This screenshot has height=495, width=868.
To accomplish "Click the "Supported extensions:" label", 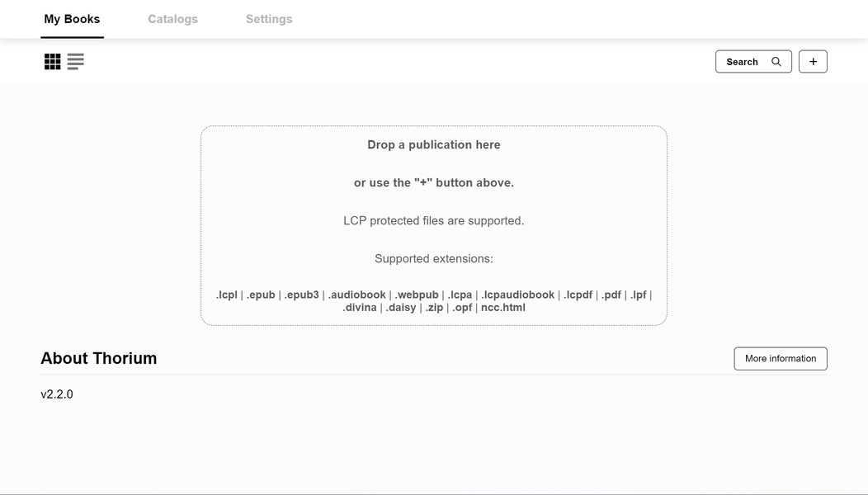I will point(434,258).
